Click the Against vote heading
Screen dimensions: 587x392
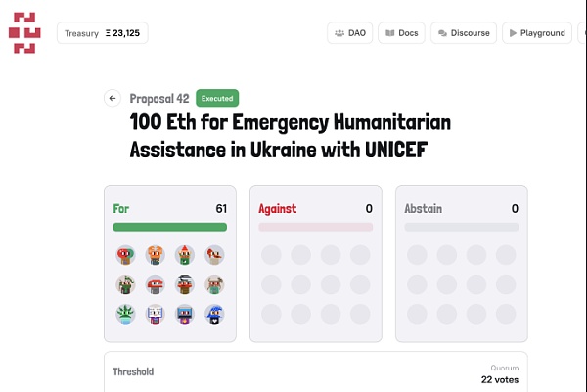click(277, 209)
